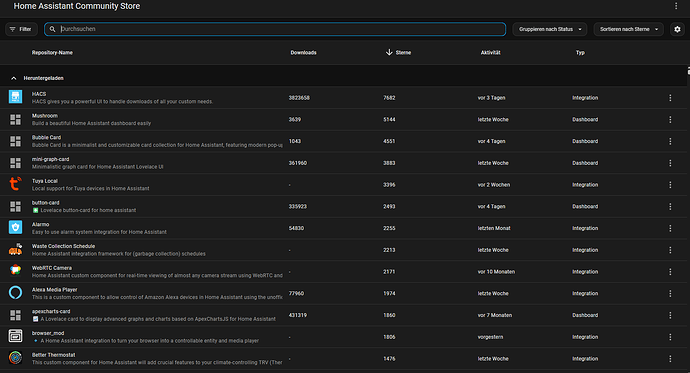Open the Alarmo repository name
The image size is (690, 373).
(40, 224)
